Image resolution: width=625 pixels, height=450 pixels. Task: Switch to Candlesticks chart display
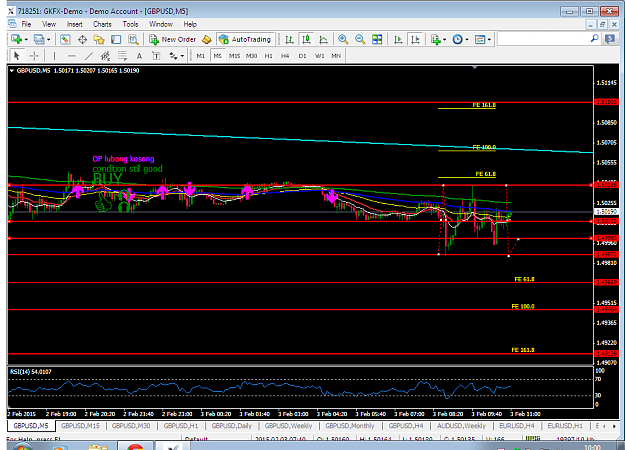coord(306,39)
